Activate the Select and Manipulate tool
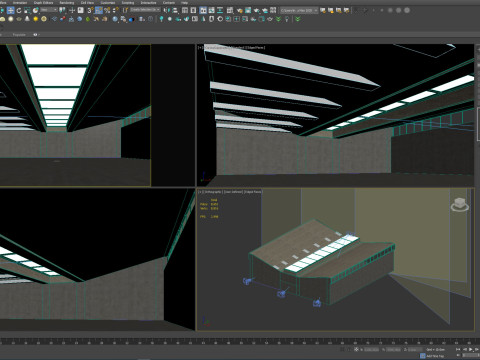This screenshot has width=480, height=360. 72,10
